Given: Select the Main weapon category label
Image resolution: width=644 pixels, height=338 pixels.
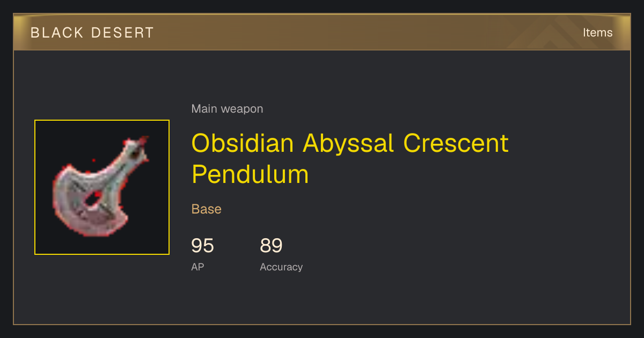Looking at the screenshot, I should click(x=227, y=109).
